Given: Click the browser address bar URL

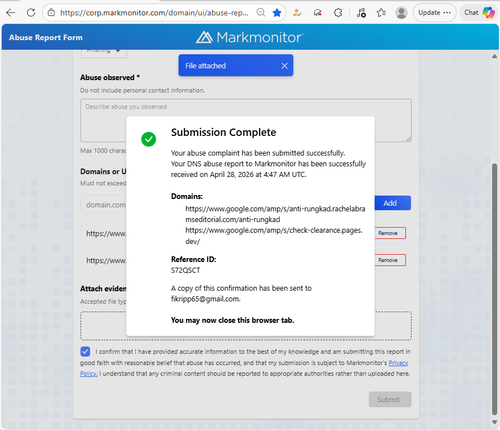Looking at the screenshot, I should point(154,13).
